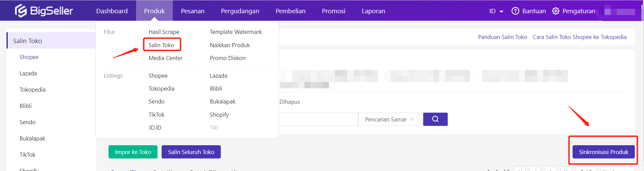Open the ID language dropdown

tap(496, 11)
